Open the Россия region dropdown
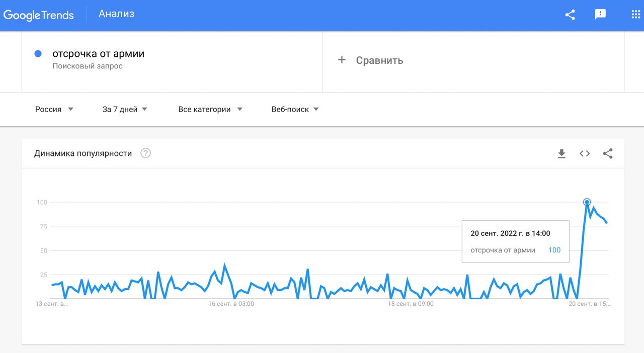 point(54,109)
